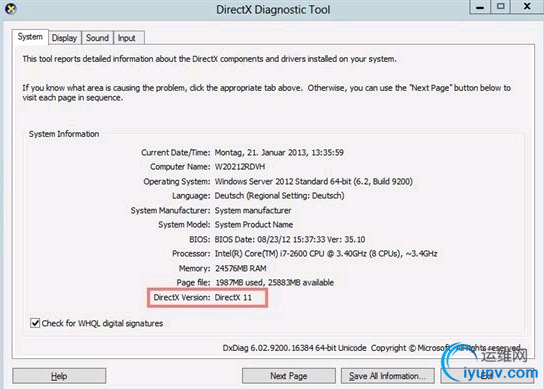544x389 pixels.
Task: Click the 'System Product Name' value
Action: (254, 225)
